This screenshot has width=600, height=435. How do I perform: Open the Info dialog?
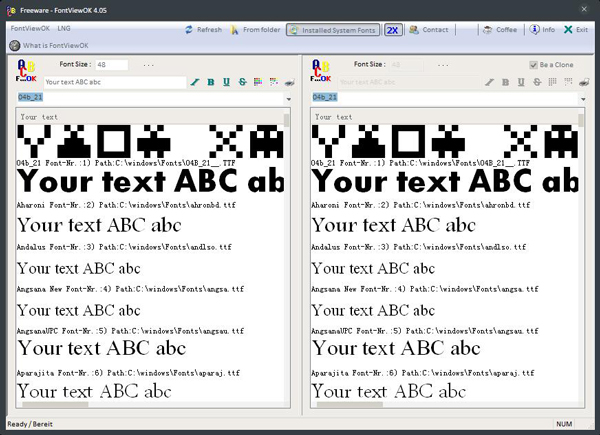click(x=542, y=30)
